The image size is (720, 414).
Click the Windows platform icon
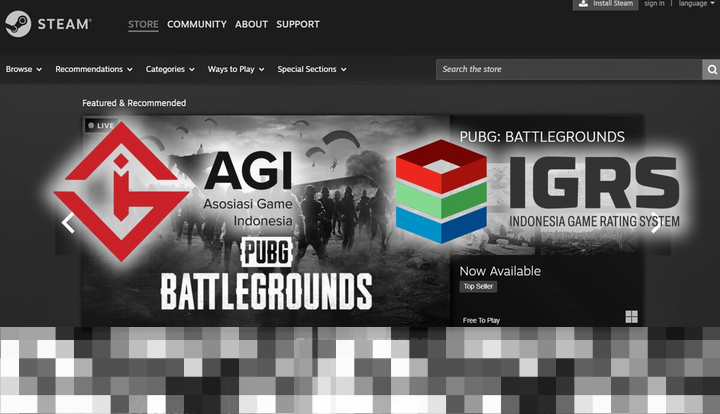pos(631,317)
